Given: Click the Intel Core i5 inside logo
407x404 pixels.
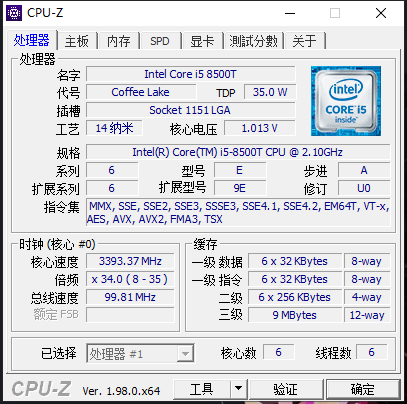Looking at the screenshot, I should (x=346, y=101).
